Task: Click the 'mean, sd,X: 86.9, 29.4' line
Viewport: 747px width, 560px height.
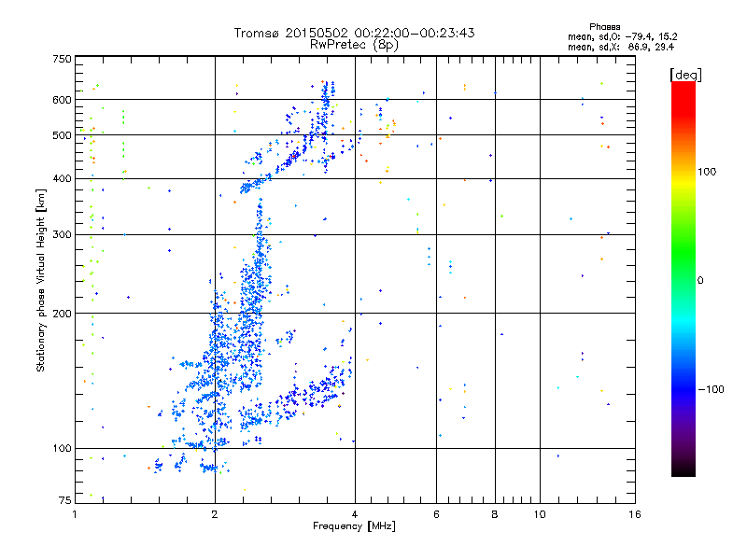Action: (x=621, y=47)
